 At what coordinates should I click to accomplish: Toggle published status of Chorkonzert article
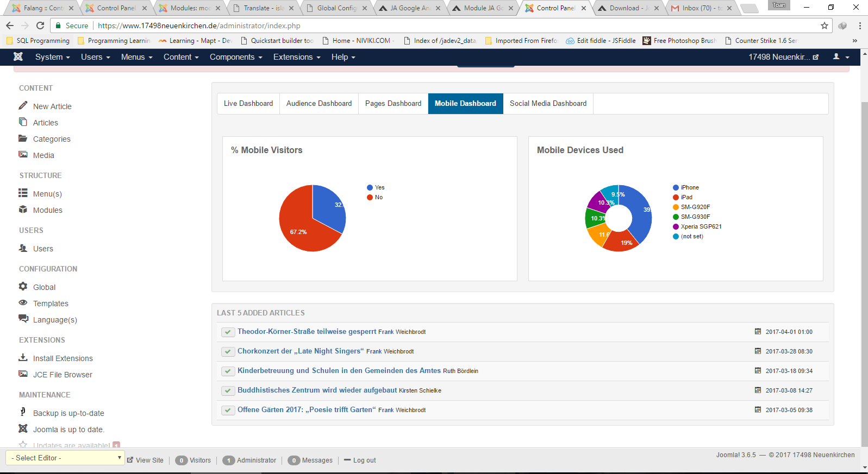pos(228,351)
